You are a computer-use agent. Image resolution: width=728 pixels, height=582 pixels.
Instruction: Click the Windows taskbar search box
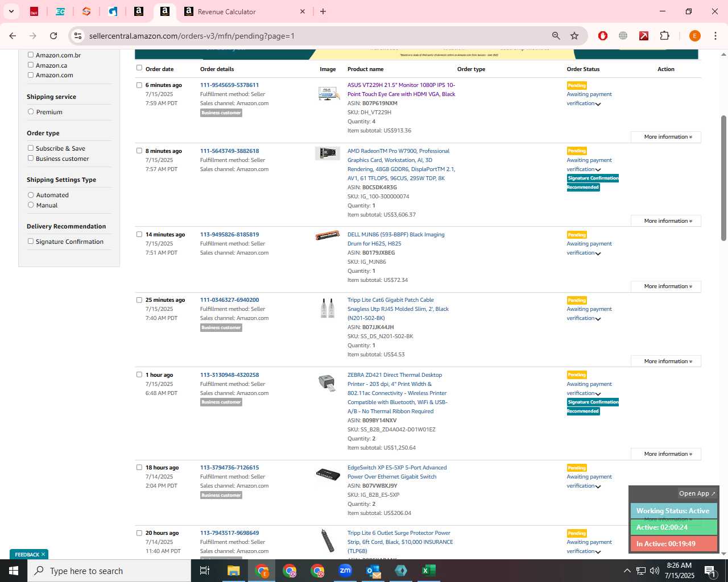click(x=109, y=571)
